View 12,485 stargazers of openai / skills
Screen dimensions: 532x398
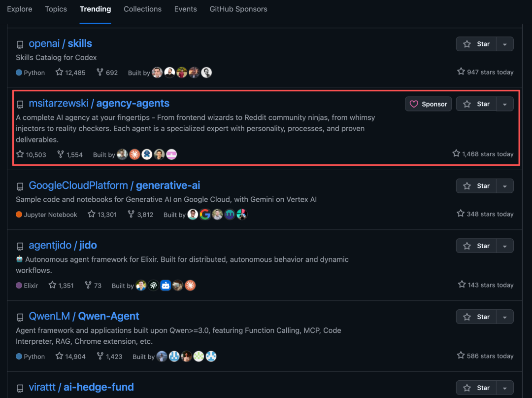click(70, 72)
